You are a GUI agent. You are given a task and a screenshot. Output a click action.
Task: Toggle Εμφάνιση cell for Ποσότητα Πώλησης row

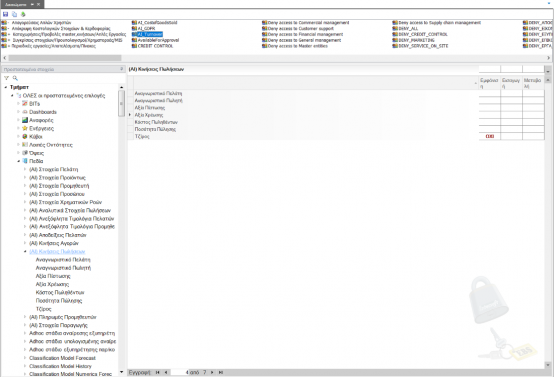pos(490,129)
